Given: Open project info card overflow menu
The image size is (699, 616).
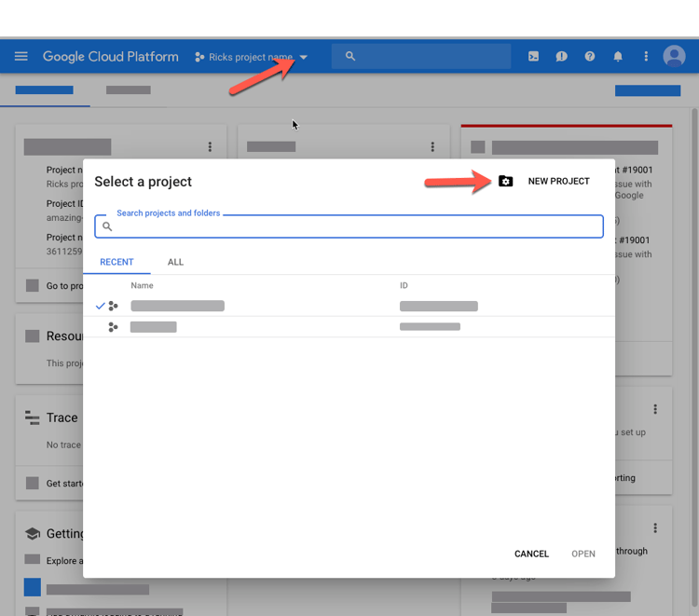Looking at the screenshot, I should coord(210,146).
